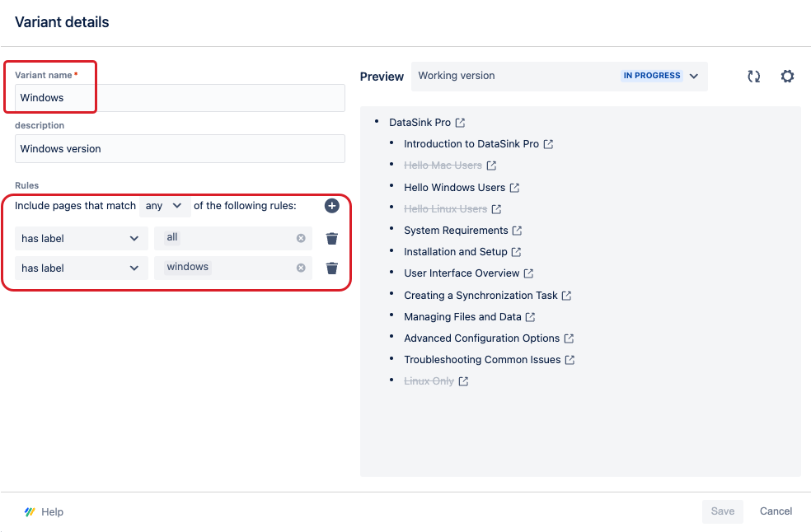Open Advanced Configuration Options external icon
This screenshot has height=532, width=811.
coord(569,338)
